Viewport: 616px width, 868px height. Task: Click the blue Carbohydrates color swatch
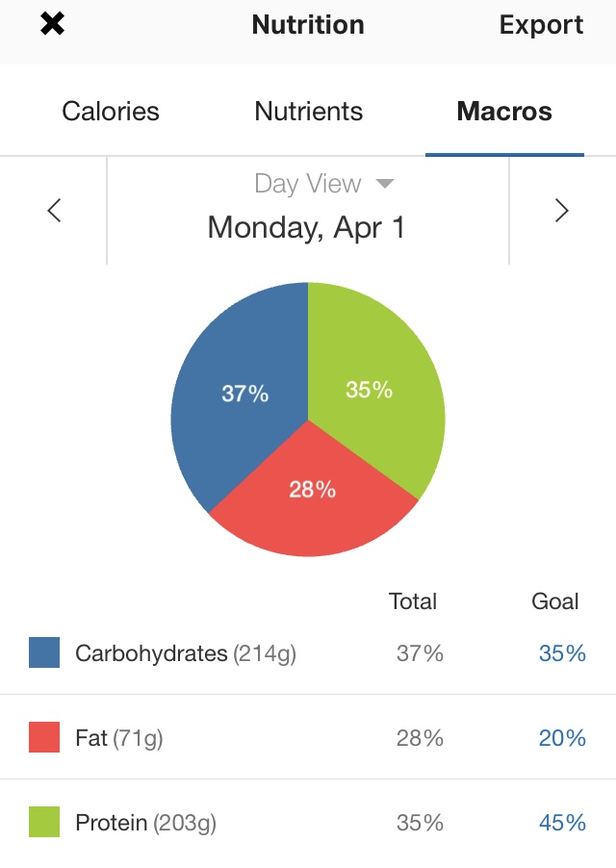point(44,653)
